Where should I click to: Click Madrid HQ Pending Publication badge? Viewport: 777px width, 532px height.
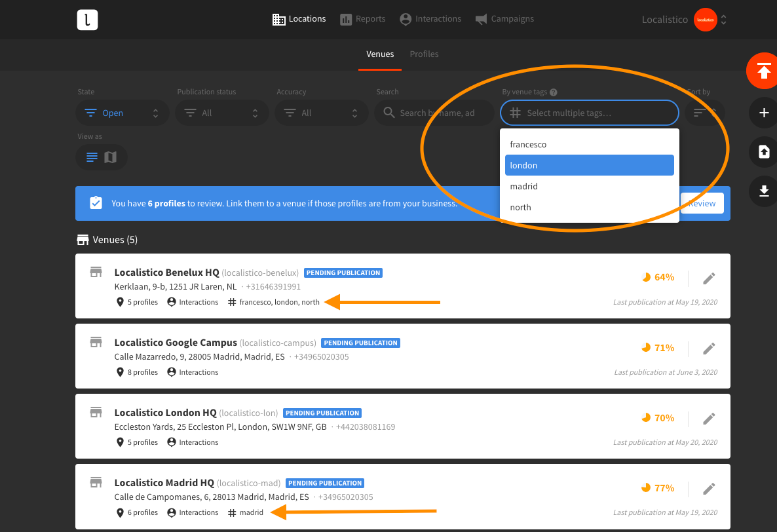point(325,483)
